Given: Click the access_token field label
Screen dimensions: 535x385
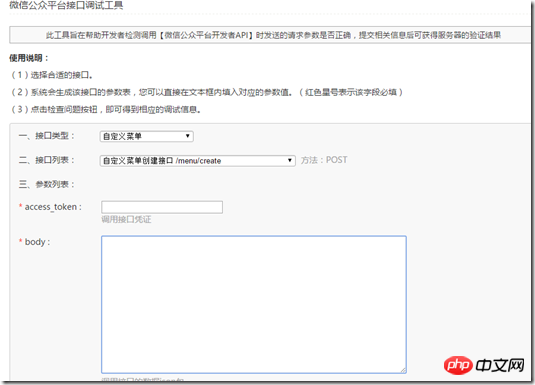Looking at the screenshot, I should pyautogui.click(x=50, y=207).
